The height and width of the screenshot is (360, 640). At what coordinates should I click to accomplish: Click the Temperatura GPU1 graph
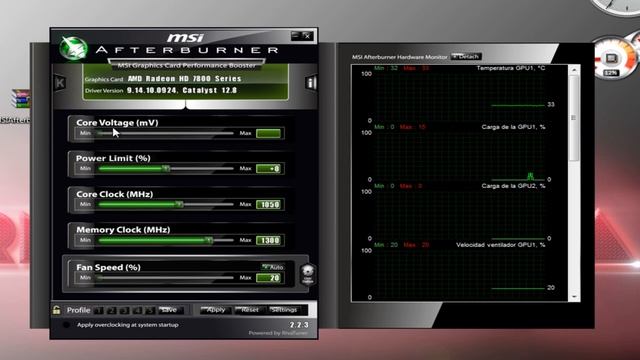coord(460,97)
